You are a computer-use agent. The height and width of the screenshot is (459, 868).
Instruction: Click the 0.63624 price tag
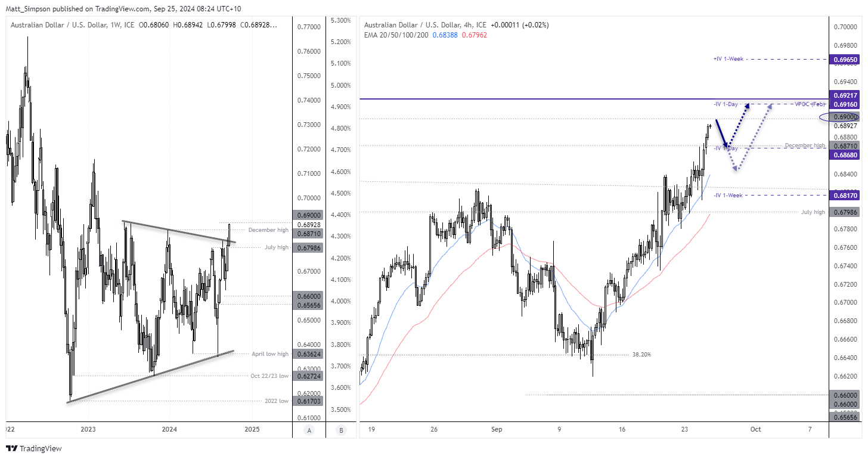pos(307,353)
